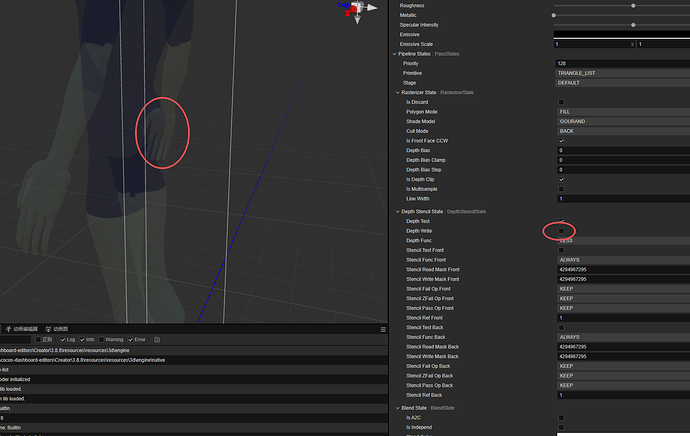Click the 'Emissive Scale' property label
Viewport: 690px width, 436px height.
(x=416, y=44)
